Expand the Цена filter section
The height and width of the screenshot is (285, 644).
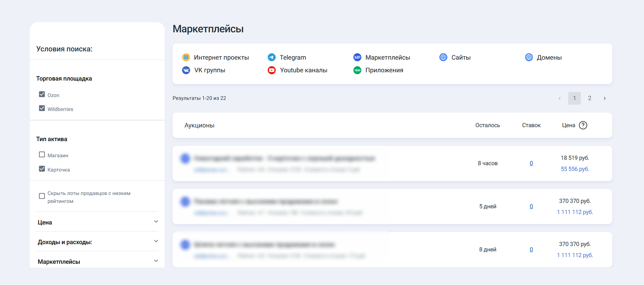pos(156,222)
